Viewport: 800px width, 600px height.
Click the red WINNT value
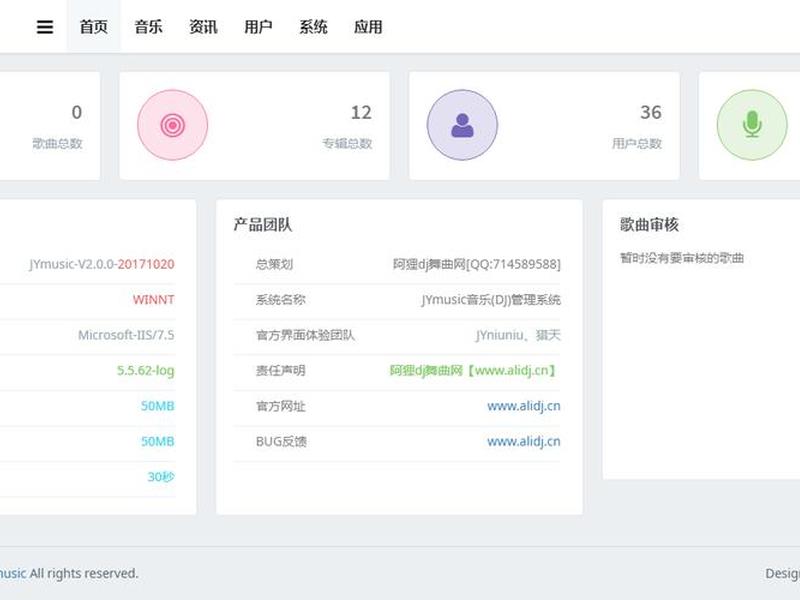[x=154, y=299]
